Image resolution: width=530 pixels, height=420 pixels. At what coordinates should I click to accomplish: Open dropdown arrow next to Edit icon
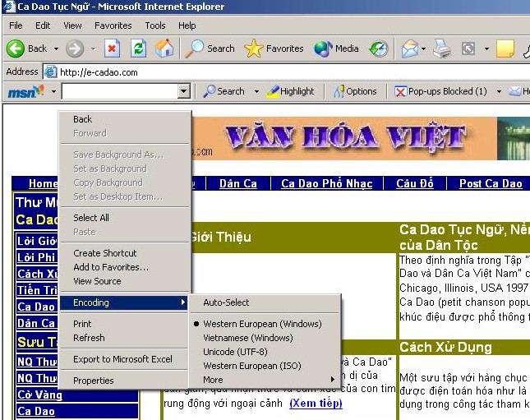point(486,48)
